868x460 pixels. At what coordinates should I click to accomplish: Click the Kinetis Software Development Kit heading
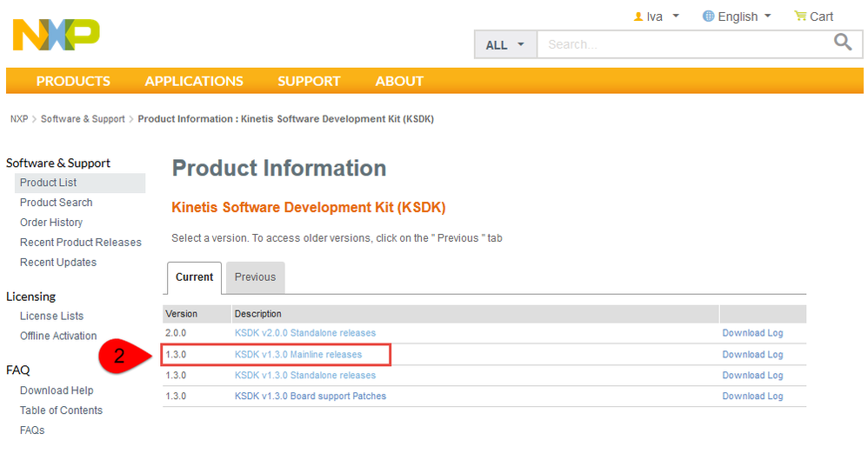click(309, 208)
